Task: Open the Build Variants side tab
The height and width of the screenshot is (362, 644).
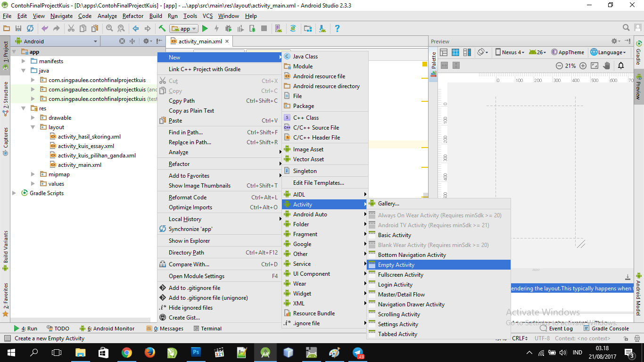Action: click(x=6, y=251)
